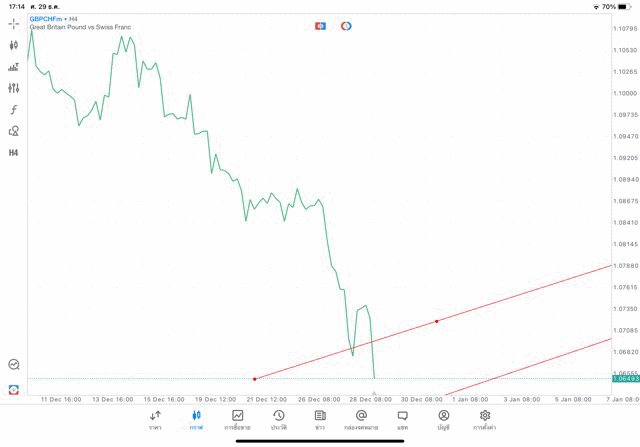Open the การตั้งค่า (Settings) tab
Image resolution: width=640 pixels, height=447 pixels.
tap(485, 420)
